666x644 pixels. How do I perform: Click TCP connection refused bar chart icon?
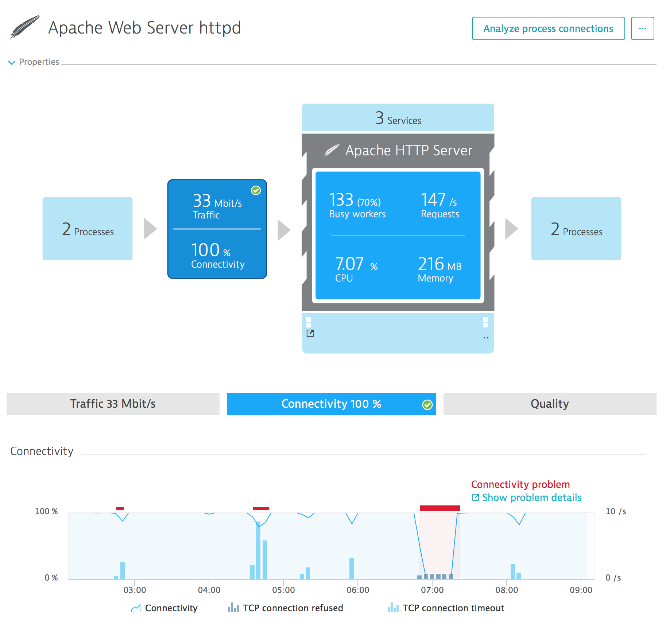pyautogui.click(x=233, y=608)
